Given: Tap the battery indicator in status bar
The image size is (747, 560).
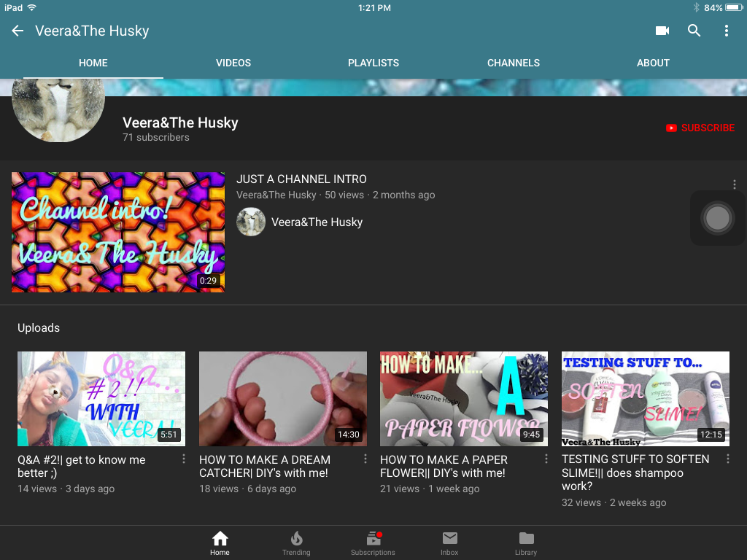Looking at the screenshot, I should pos(734,7).
